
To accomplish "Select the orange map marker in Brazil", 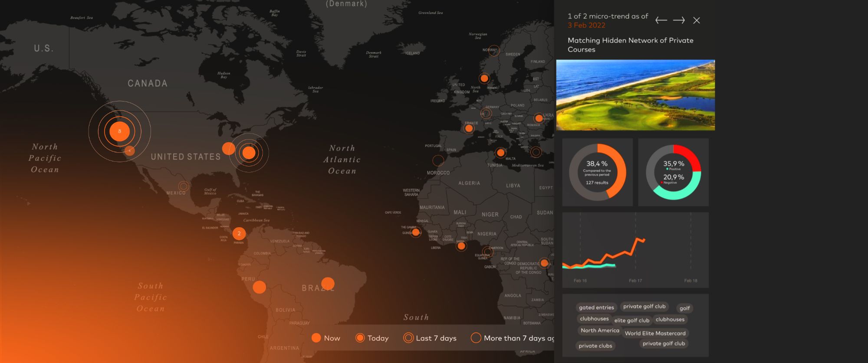I will point(328,284).
